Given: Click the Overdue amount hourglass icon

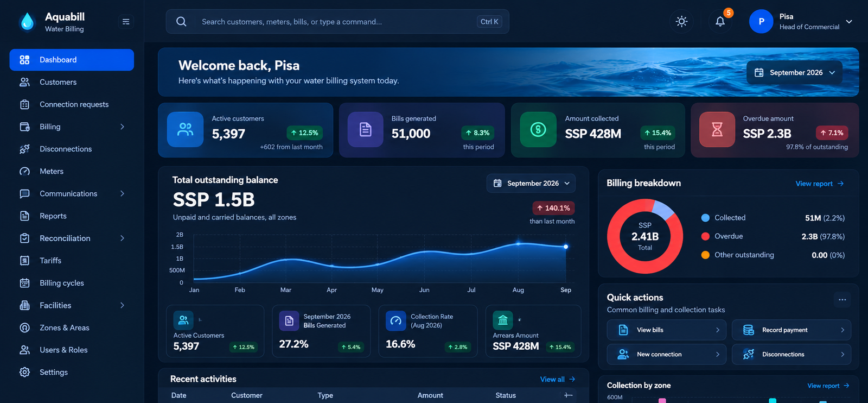Looking at the screenshot, I should point(717,129).
